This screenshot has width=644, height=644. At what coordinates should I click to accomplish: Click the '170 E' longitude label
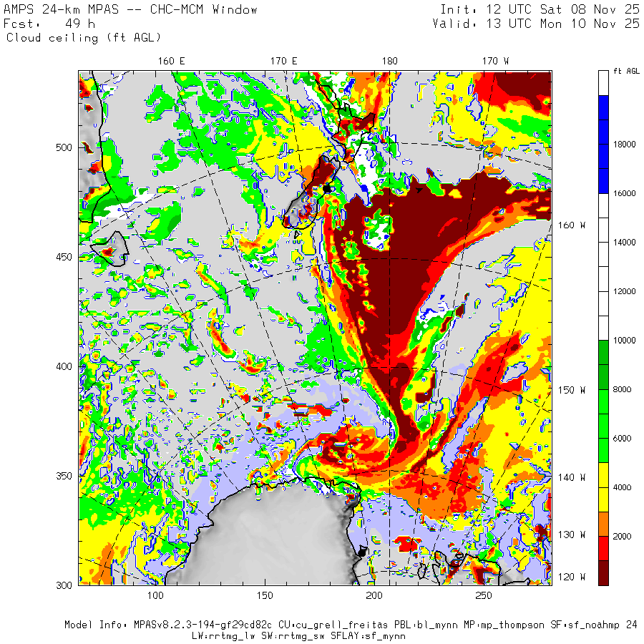[283, 62]
